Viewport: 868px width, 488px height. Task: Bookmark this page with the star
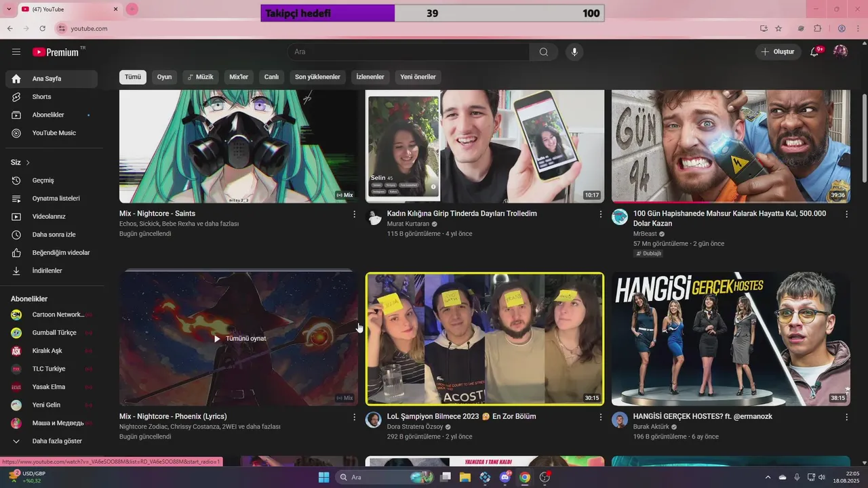pos(778,28)
